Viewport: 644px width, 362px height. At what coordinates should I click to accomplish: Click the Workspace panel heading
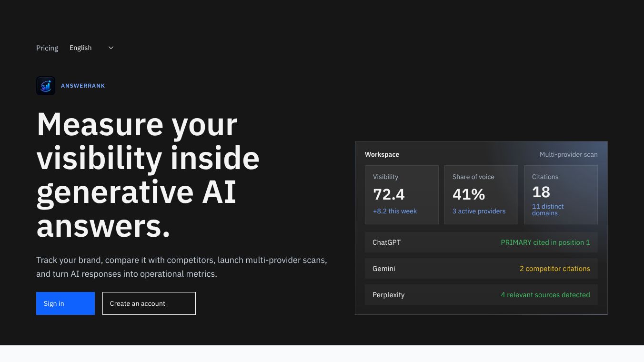point(382,154)
